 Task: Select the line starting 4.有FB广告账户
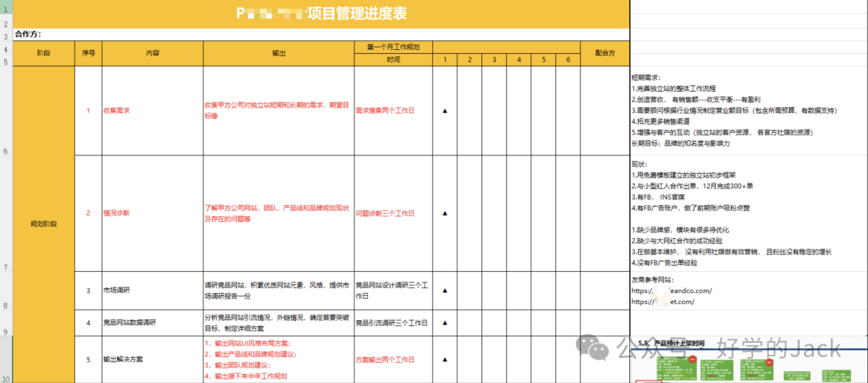693,208
